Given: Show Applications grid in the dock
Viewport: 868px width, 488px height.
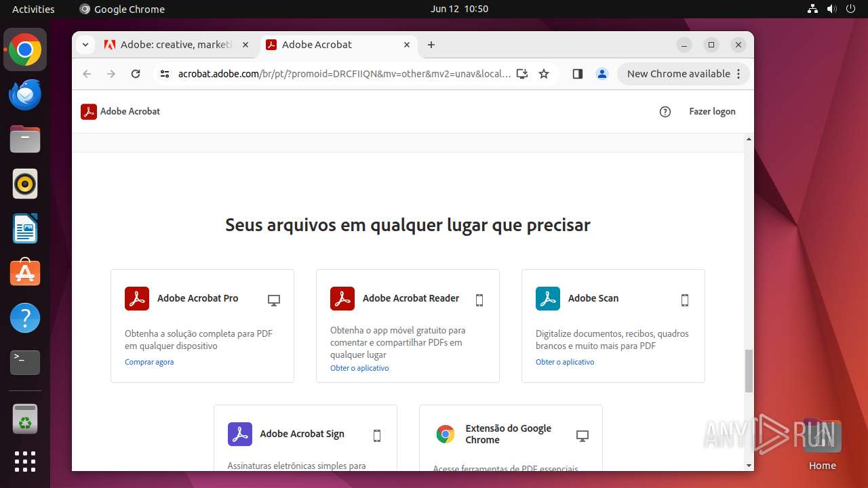Looking at the screenshot, I should pos(25,462).
